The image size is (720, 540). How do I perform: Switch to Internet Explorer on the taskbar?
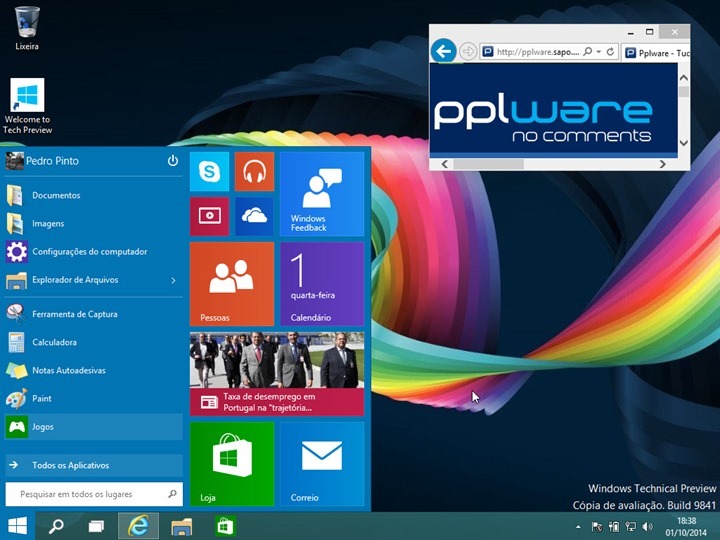point(138,526)
